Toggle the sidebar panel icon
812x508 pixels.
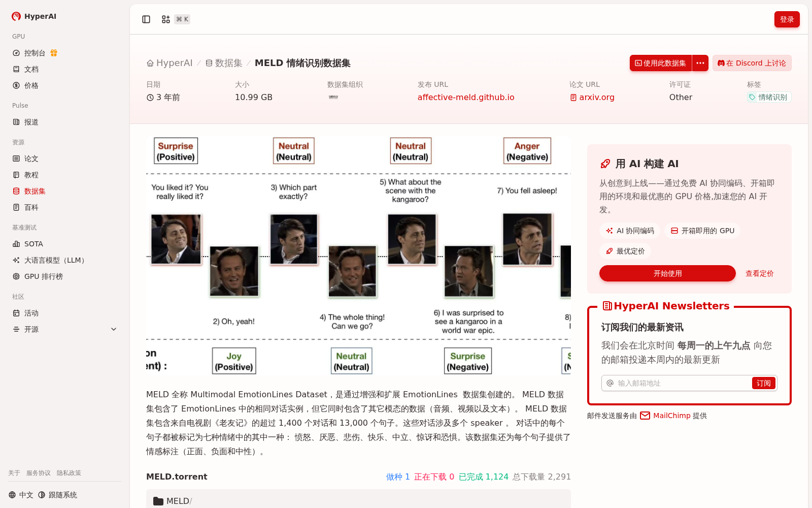146,19
